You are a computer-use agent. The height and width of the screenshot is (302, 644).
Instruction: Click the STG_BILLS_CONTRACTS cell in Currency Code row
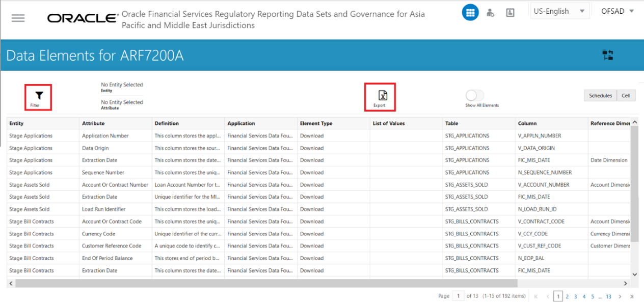[479, 234]
